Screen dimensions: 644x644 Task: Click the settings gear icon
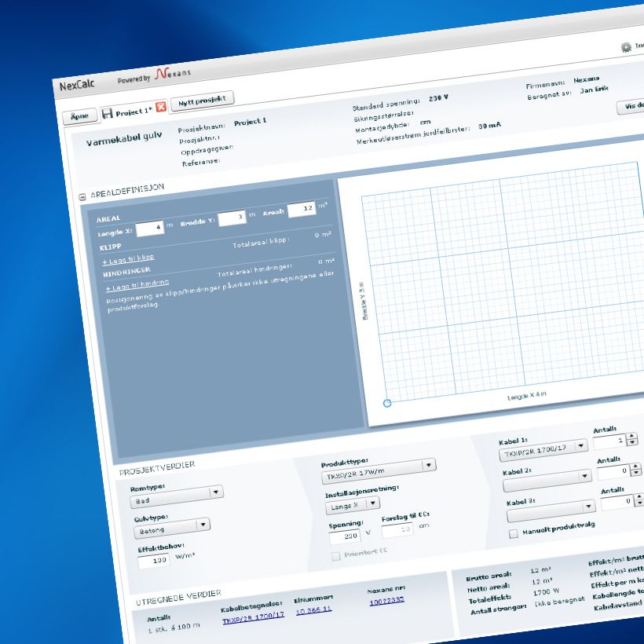coord(626,47)
